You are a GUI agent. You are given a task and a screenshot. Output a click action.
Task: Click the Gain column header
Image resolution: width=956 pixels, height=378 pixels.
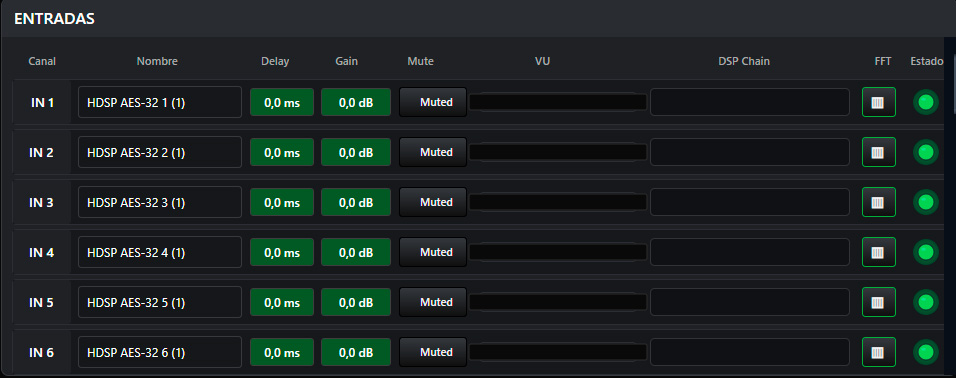coord(346,62)
